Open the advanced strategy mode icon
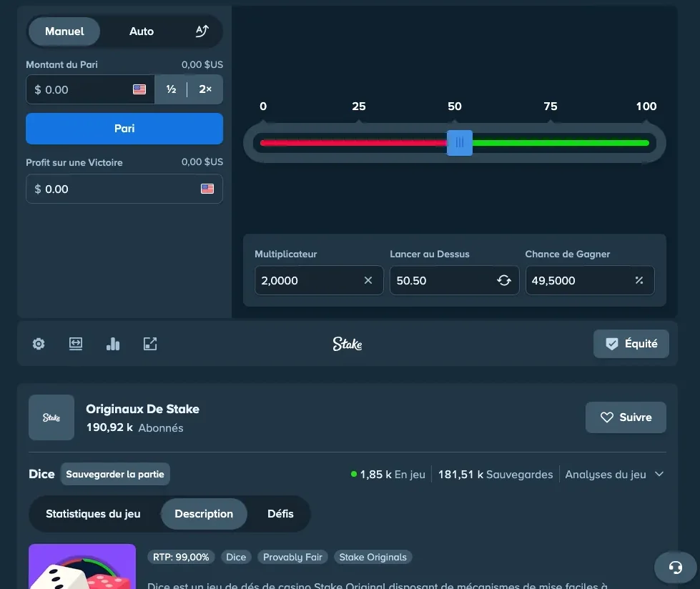The height and width of the screenshot is (589, 700). tap(202, 31)
